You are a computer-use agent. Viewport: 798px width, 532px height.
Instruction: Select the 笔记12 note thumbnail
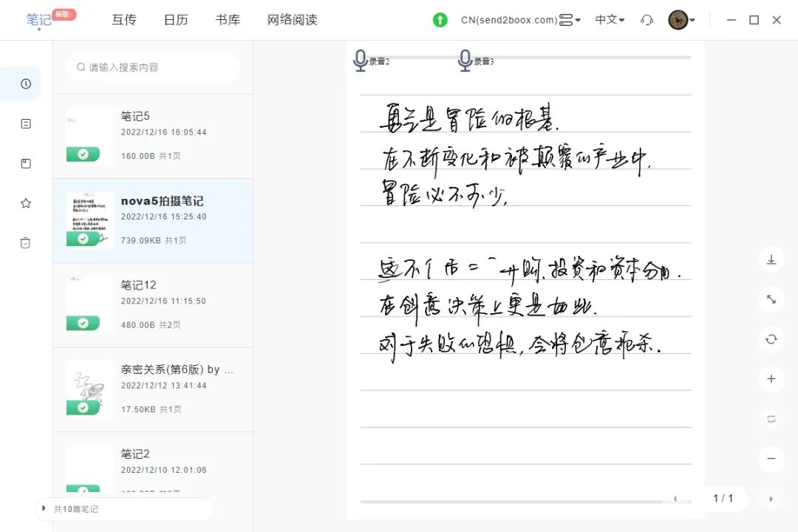click(x=90, y=304)
